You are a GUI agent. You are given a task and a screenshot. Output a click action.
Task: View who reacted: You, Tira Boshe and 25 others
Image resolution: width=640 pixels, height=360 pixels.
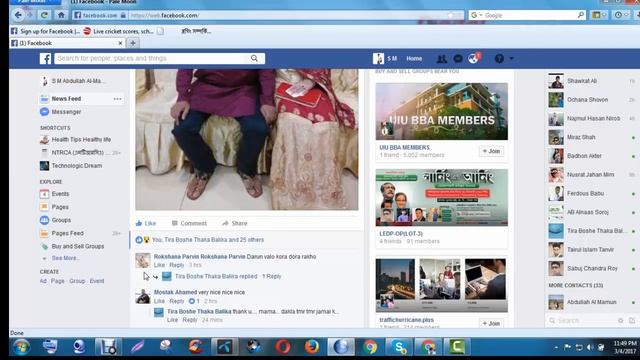coord(208,240)
